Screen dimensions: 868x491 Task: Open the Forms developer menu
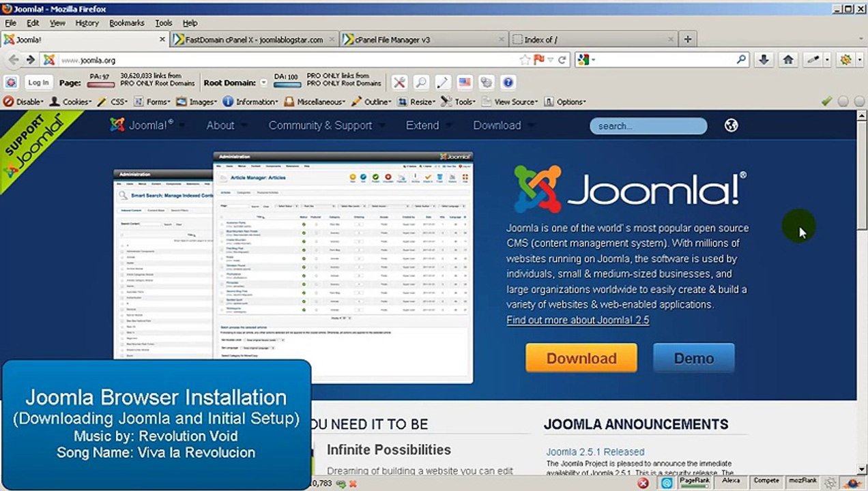(x=153, y=102)
